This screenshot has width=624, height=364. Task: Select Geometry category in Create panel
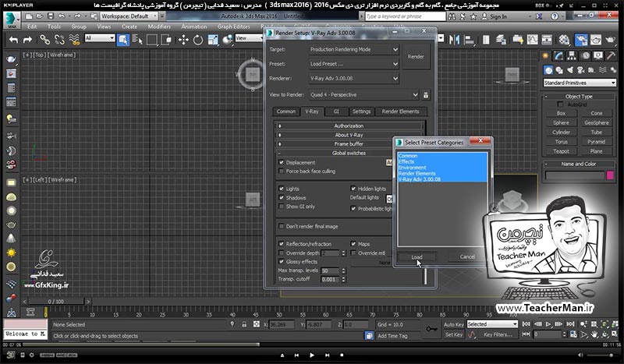[x=548, y=70]
